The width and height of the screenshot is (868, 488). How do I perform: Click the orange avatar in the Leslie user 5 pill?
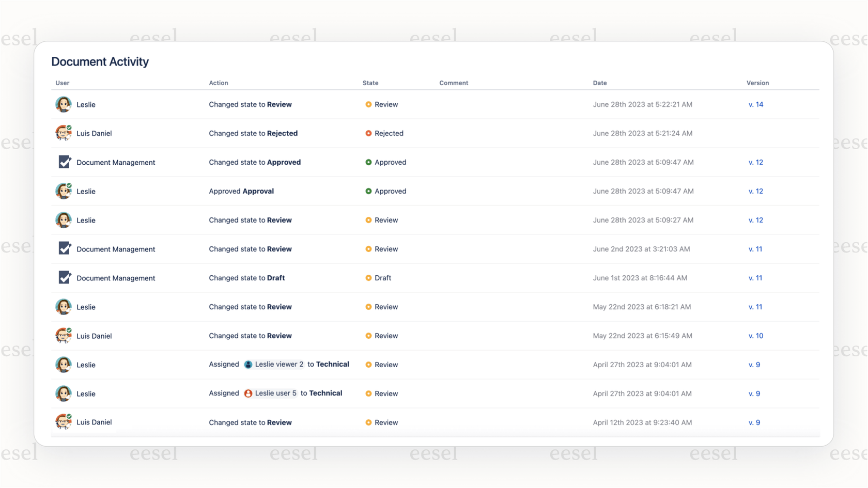click(x=249, y=393)
